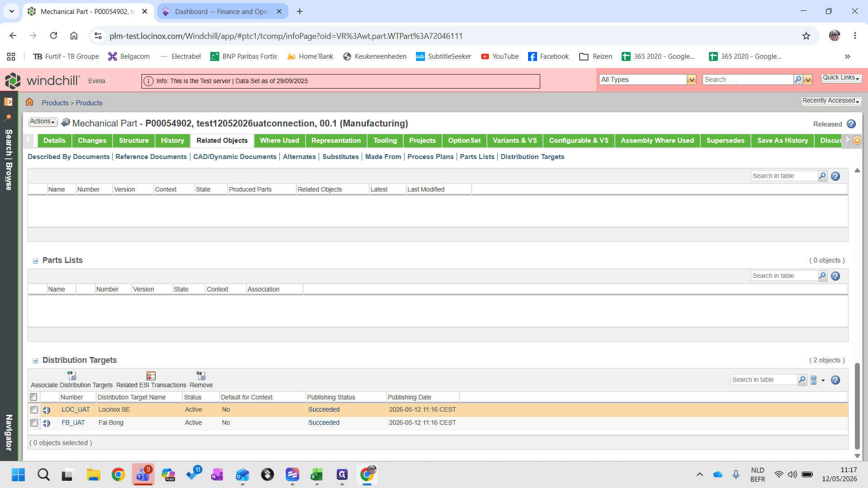Screen dimensions: 868x488
Task: Collapse the Parts Lists section
Action: coord(35,261)
